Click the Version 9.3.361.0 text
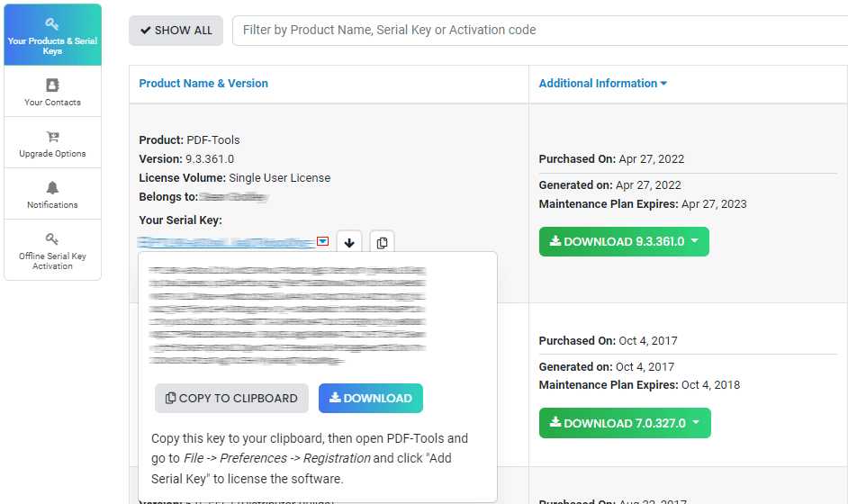This screenshot has height=504, width=848. pyautogui.click(x=186, y=159)
